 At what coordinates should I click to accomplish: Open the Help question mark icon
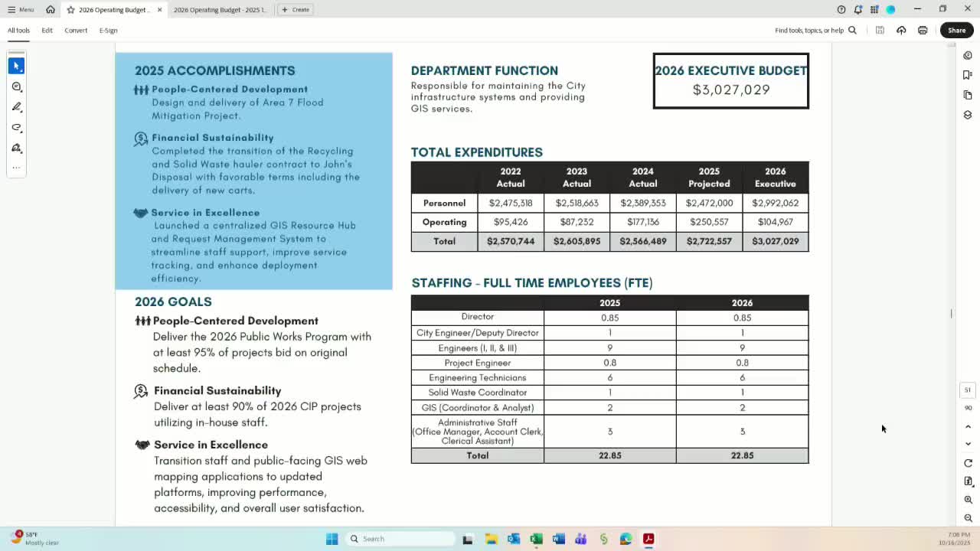[x=841, y=9]
